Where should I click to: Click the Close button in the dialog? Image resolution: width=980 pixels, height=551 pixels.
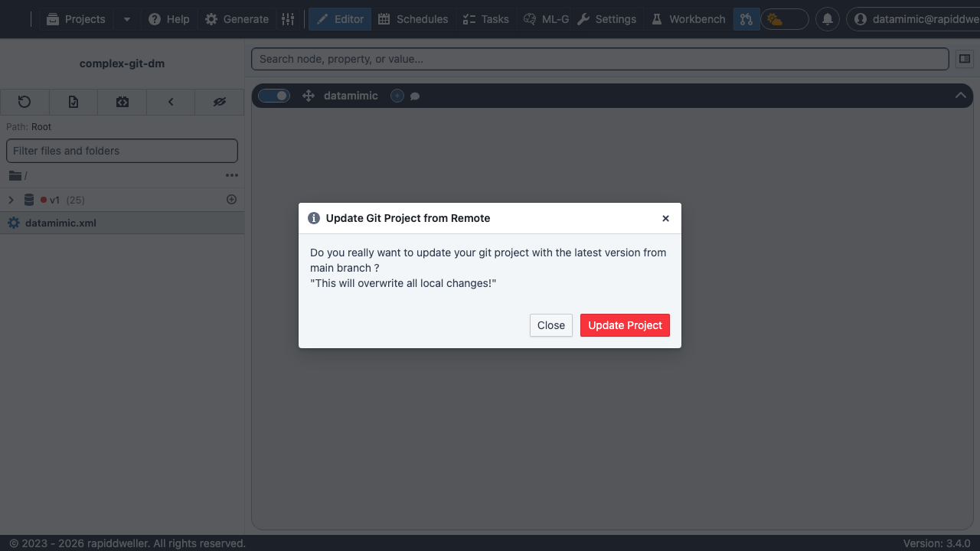tap(551, 325)
